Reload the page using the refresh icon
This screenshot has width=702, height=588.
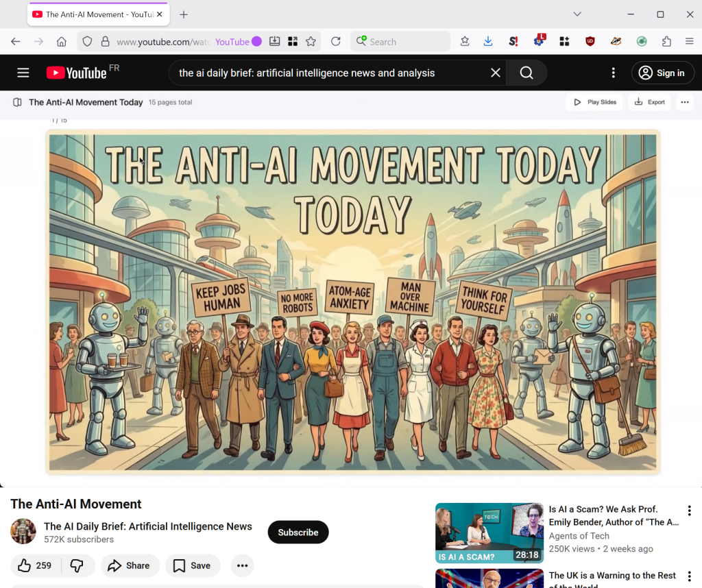[x=336, y=42]
